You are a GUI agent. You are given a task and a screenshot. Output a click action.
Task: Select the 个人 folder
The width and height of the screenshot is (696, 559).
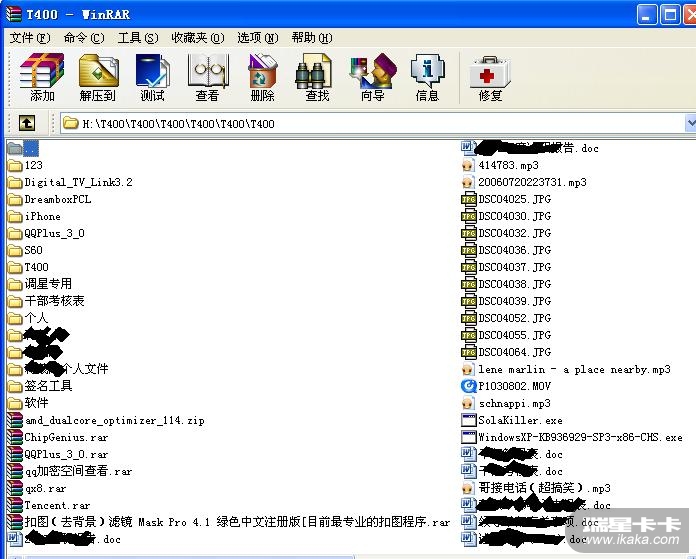pos(28,318)
